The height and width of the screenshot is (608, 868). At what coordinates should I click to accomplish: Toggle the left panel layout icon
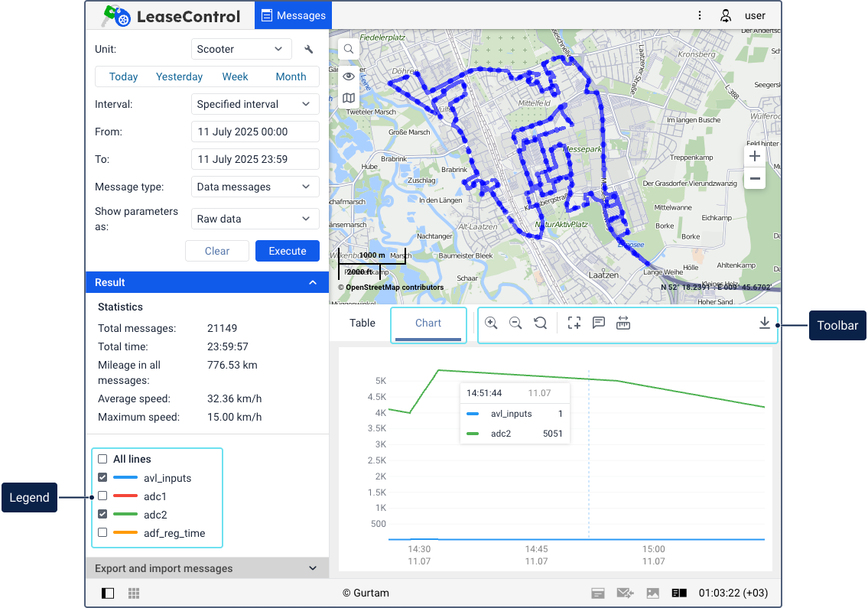(x=108, y=593)
